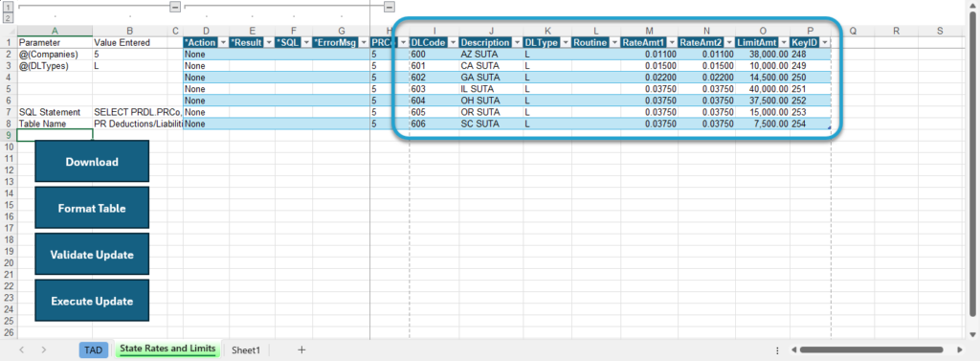This screenshot has height=361, width=980.
Task: Select the cell reading OH SUTA
Action: 491,101
